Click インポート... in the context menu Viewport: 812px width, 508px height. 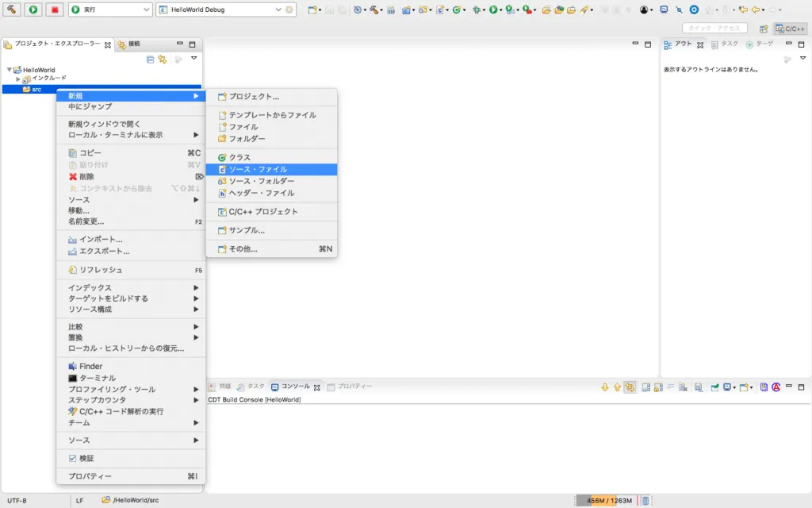pyautogui.click(x=132, y=240)
